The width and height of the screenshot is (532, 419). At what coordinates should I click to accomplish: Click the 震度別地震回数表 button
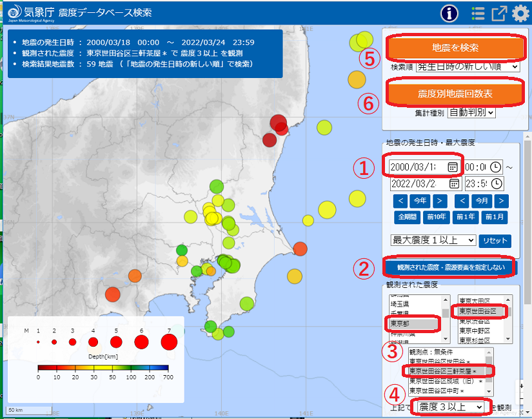coord(455,94)
